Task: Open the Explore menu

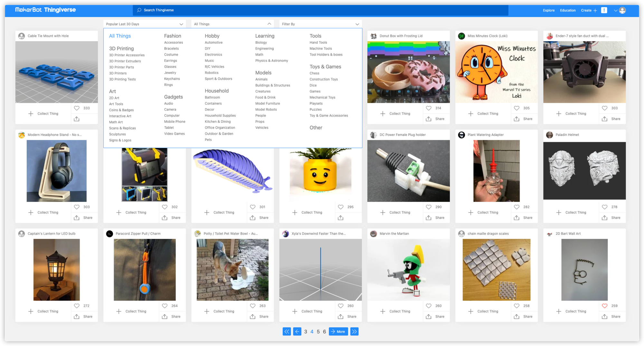Action: tap(548, 10)
